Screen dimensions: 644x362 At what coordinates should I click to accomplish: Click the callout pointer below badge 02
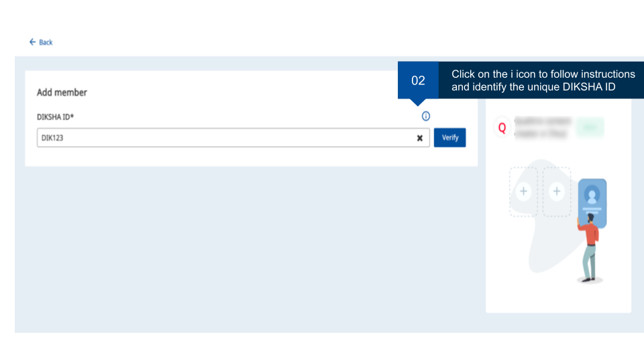419,103
